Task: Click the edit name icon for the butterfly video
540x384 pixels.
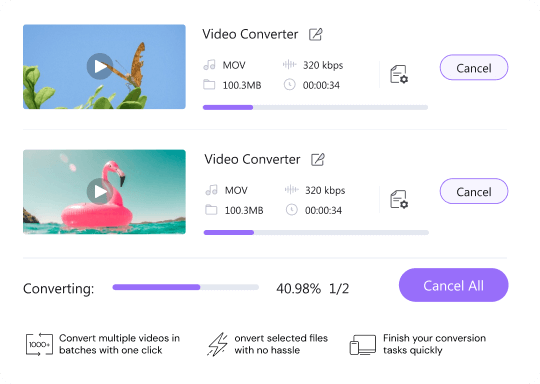Action: click(x=315, y=34)
